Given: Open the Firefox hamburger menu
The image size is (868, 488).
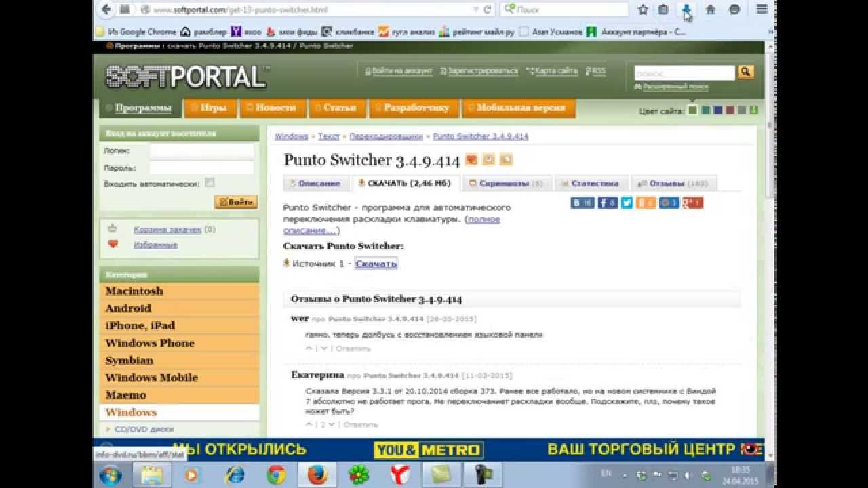Looking at the screenshot, I should 762,9.
